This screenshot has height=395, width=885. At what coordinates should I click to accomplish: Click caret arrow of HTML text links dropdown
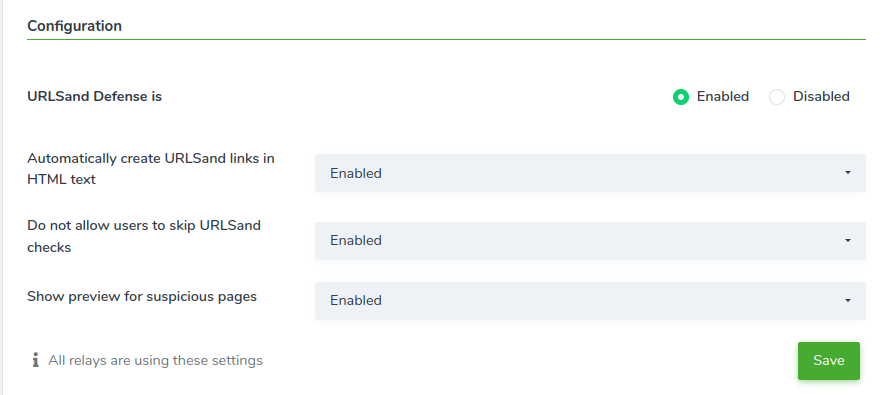(x=847, y=173)
